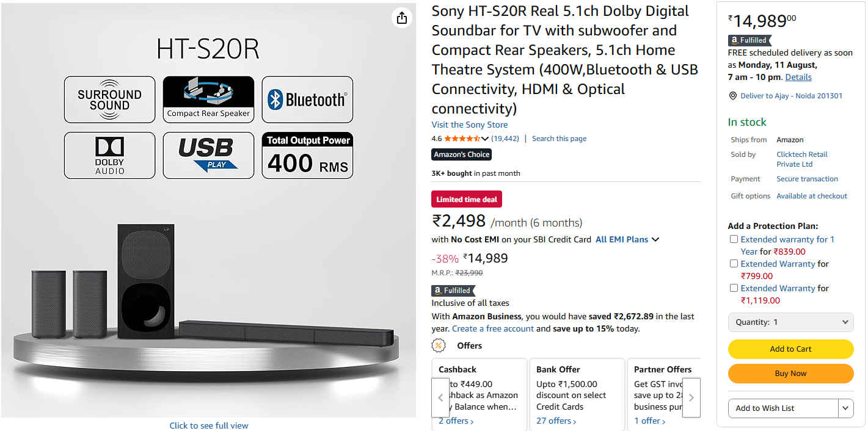Tick the ₹1,119.00 Extended Warranty checkbox
868x431 pixels.
coord(734,288)
